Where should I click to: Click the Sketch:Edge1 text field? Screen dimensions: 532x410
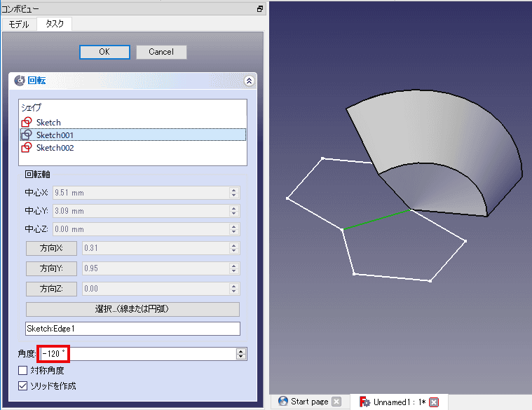[132, 329]
